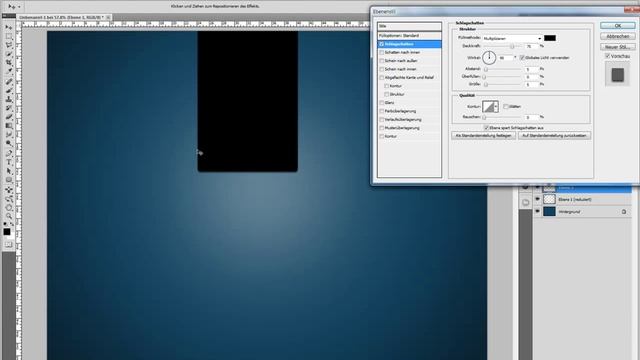Select Fülloptionen: Standard entry

tap(409, 36)
